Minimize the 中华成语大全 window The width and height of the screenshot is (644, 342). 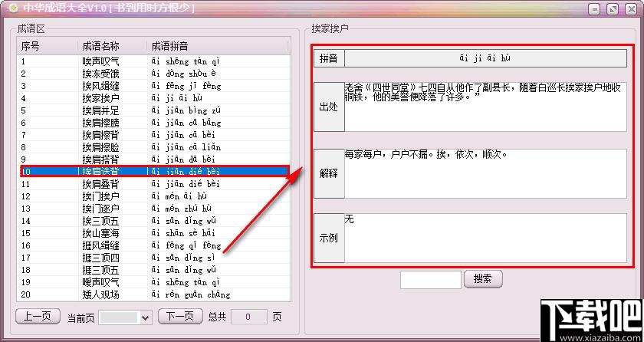tap(594, 8)
